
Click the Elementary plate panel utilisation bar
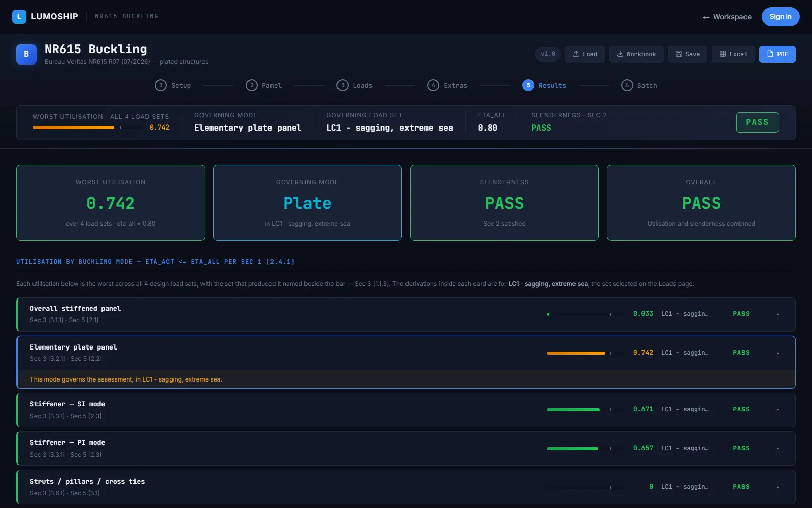586,353
